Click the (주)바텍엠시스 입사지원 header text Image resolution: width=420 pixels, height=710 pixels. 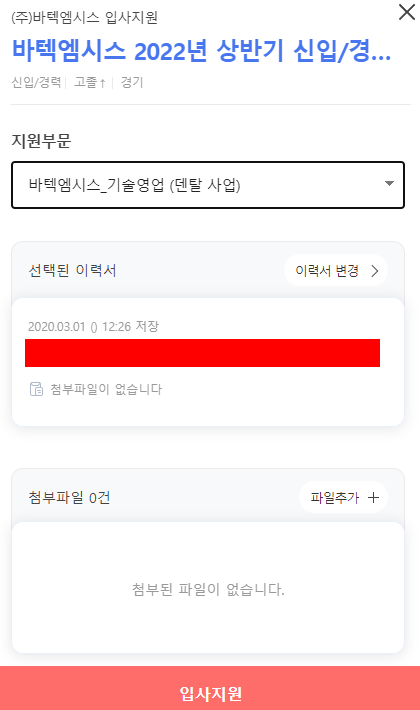click(x=85, y=17)
